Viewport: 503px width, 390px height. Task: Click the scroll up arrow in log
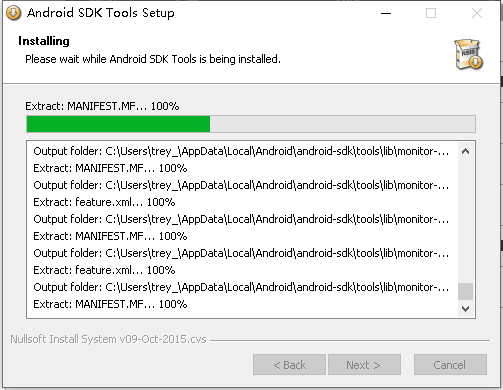click(x=466, y=152)
